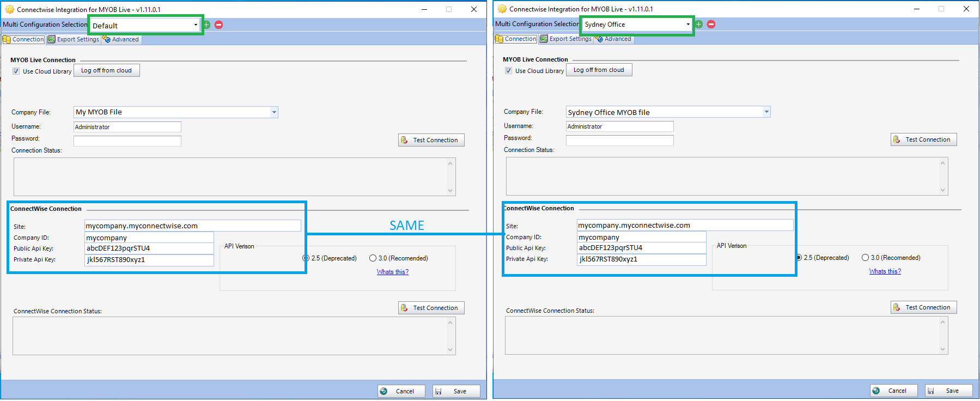Save settings in the left window
The width and height of the screenshot is (980, 401).
456,391
